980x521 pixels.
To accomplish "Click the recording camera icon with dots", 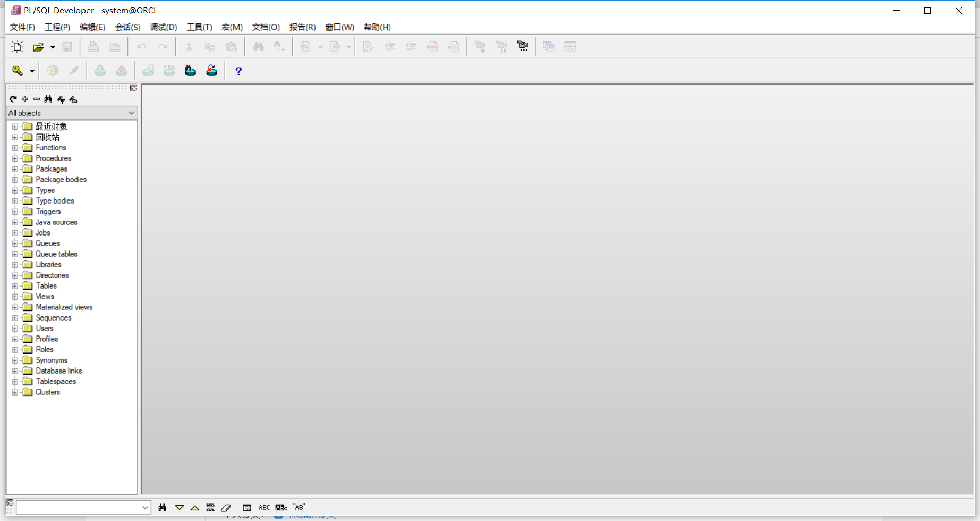I will click(523, 47).
